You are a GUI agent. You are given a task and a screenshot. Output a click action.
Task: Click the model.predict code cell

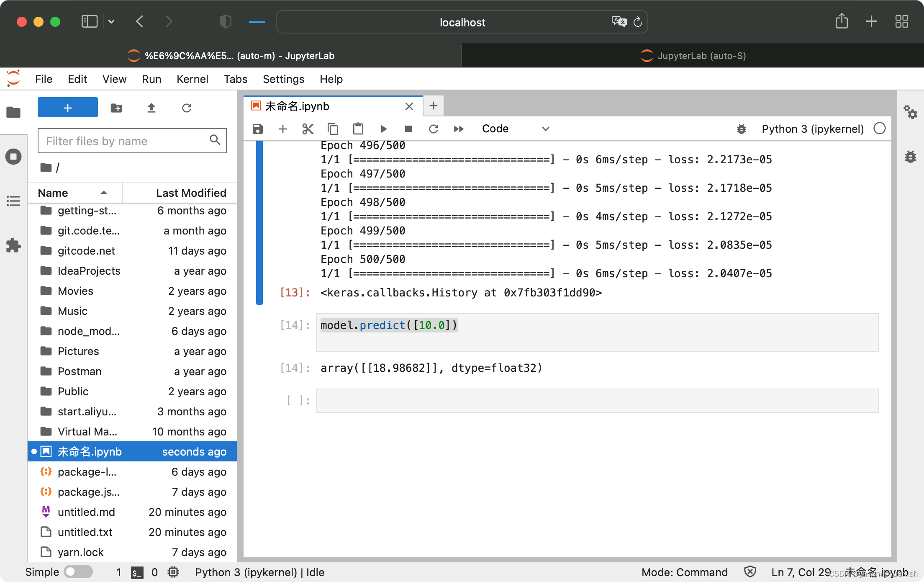point(597,332)
